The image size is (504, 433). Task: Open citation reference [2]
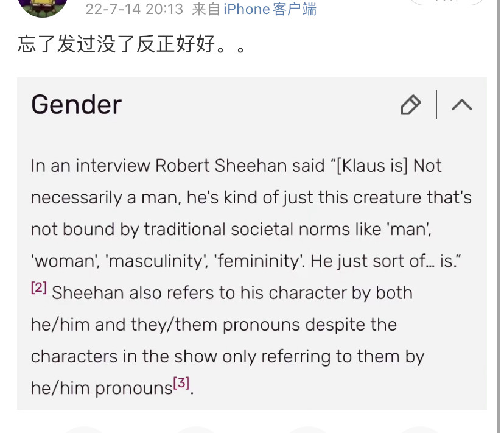(x=39, y=287)
